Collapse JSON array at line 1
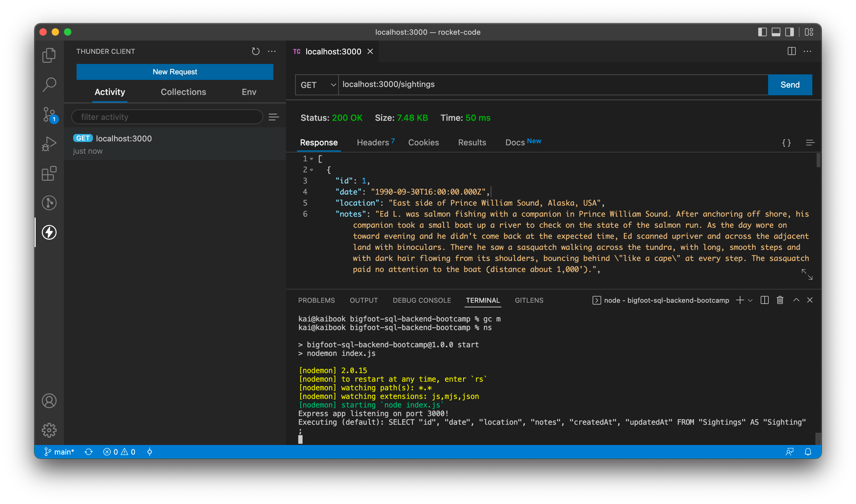856x504 pixels. pyautogui.click(x=311, y=159)
